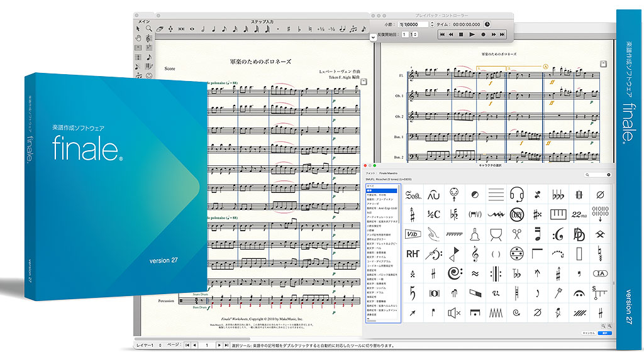
Task: Choose the half note duration
Action: click(x=203, y=29)
